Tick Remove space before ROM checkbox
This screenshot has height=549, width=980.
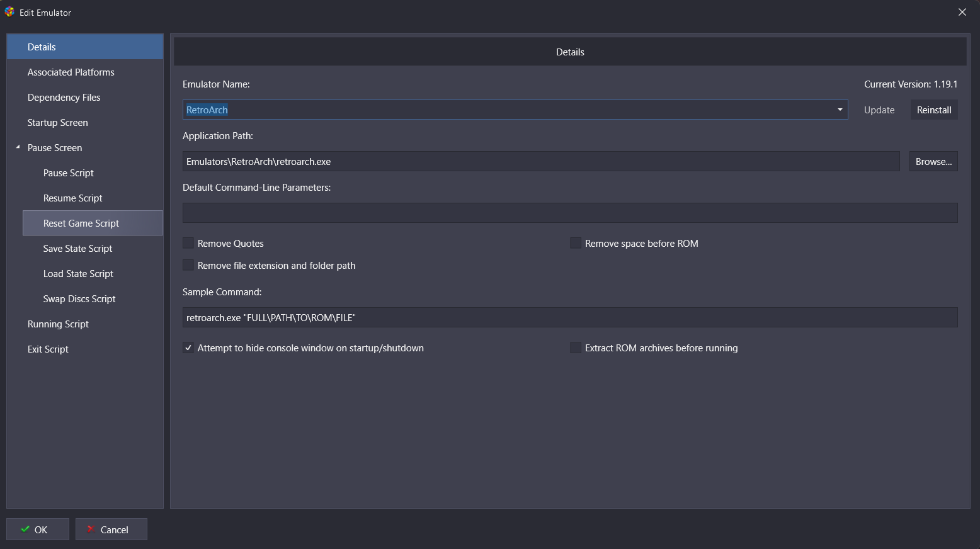point(576,243)
